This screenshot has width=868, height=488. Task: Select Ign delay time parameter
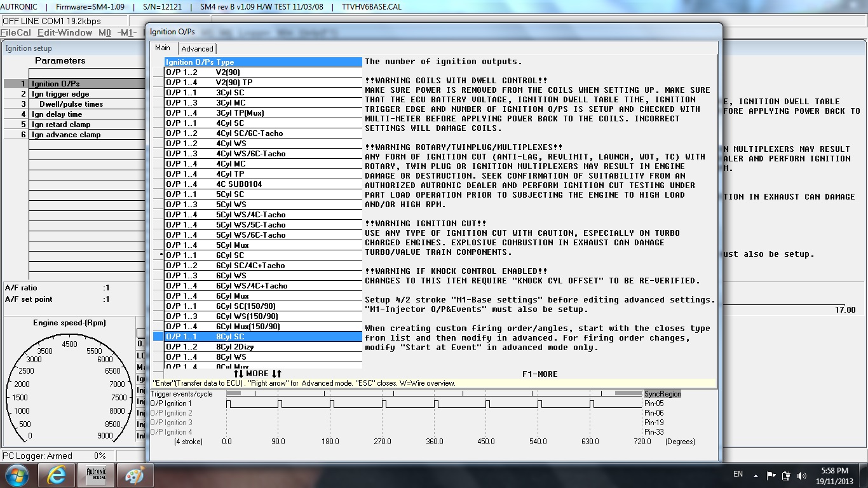[x=74, y=114]
